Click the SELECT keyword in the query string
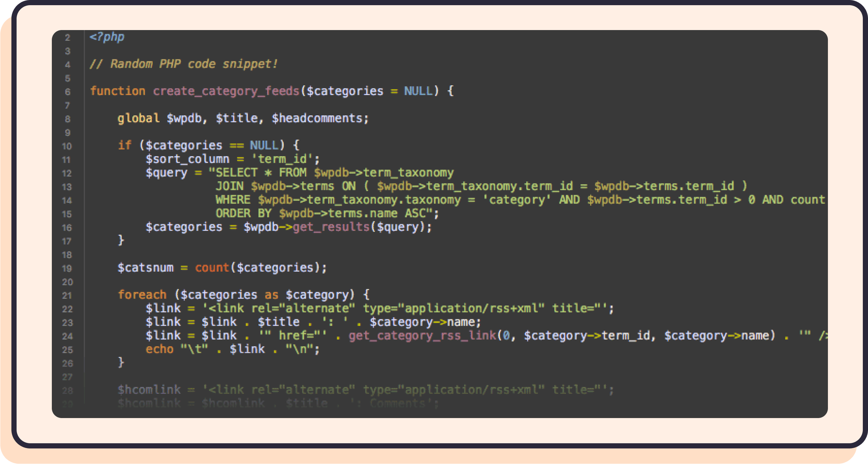The height and width of the screenshot is (464, 868). pyautogui.click(x=237, y=173)
